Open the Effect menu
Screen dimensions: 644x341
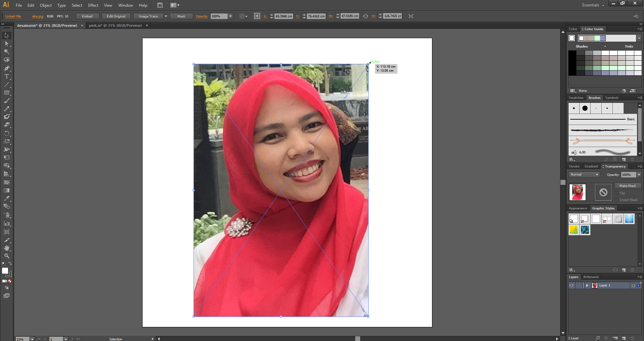click(93, 5)
